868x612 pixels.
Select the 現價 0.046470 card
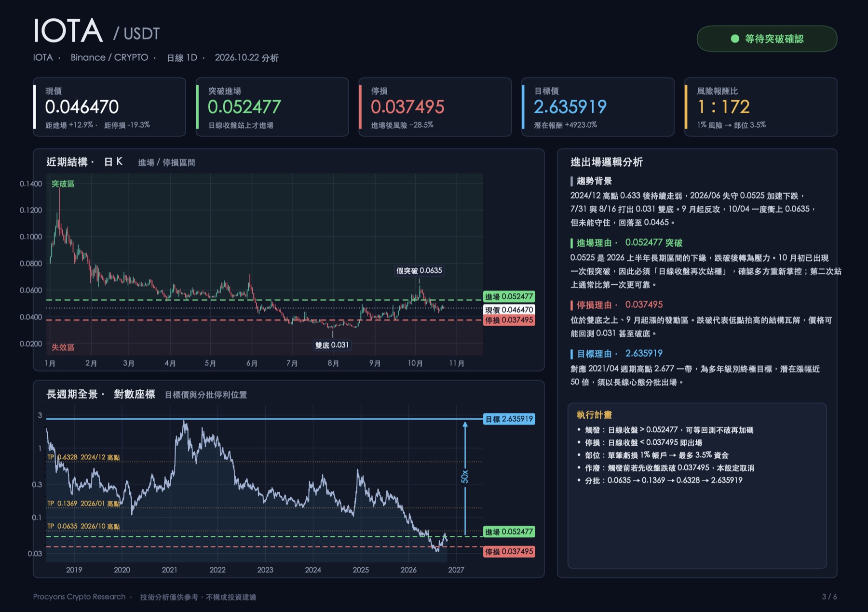109,107
